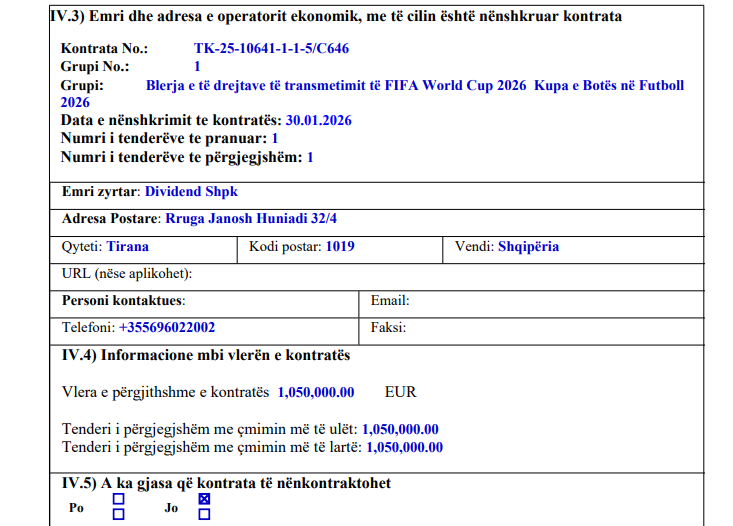Click the lowest responsive tender price value
The height and width of the screenshot is (526, 733).
(400, 429)
